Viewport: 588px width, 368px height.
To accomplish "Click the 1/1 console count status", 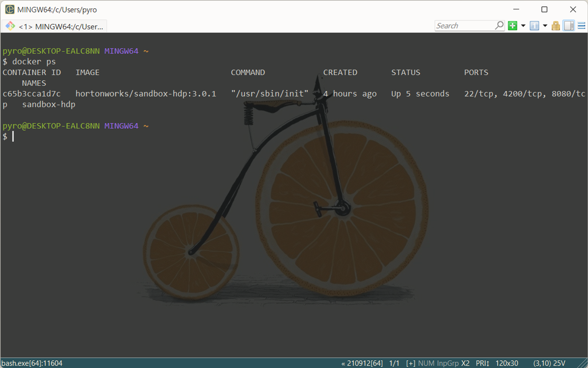I will pyautogui.click(x=394, y=363).
